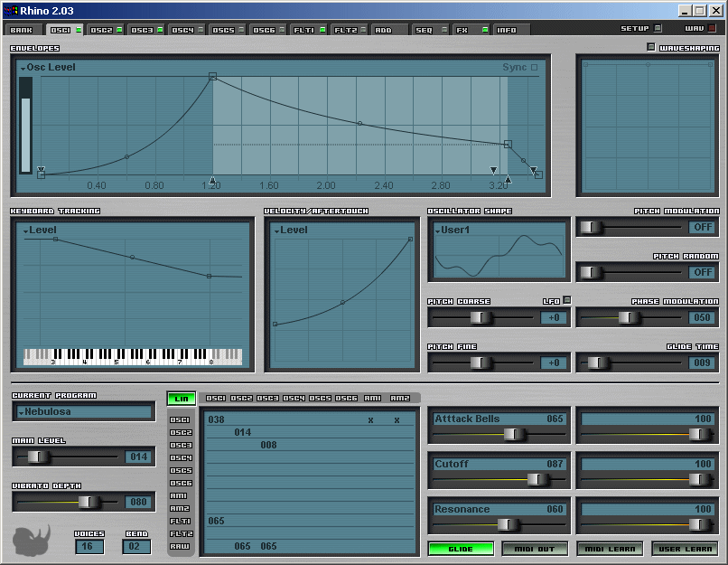Toggle the FX enable LED
Image resolution: width=728 pixels, height=565 pixels.
tap(485, 30)
